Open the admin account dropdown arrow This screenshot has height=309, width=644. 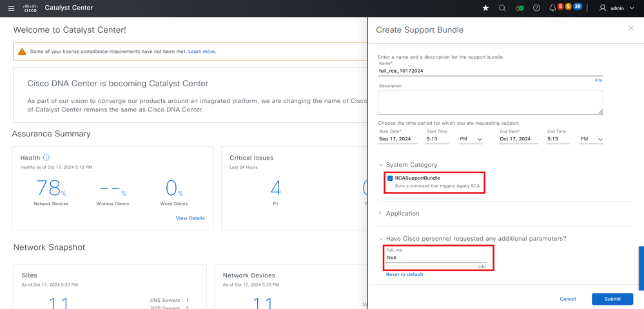point(632,8)
